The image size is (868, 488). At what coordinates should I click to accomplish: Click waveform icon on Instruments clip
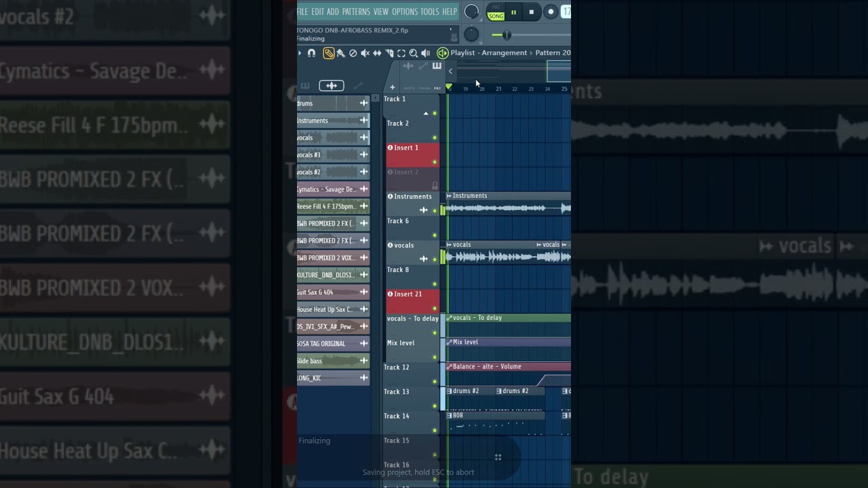pyautogui.click(x=363, y=121)
